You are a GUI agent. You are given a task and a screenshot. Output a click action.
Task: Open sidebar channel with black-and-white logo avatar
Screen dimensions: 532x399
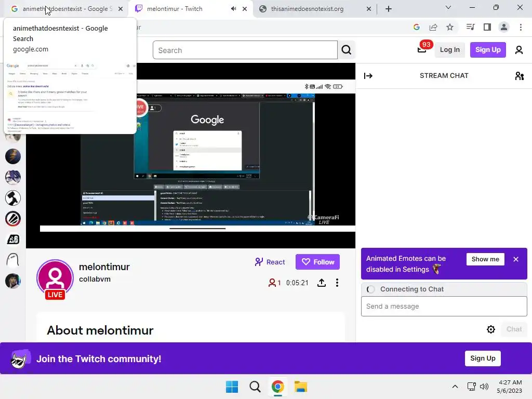[13, 240]
